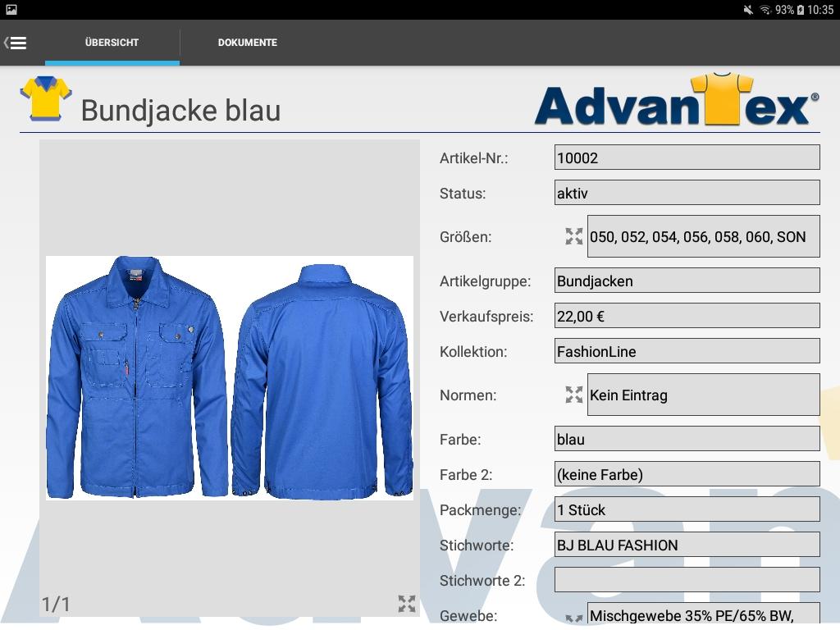The width and height of the screenshot is (840, 630).
Task: Click the Farbe 2 field (keine Farbe)
Action: (687, 475)
